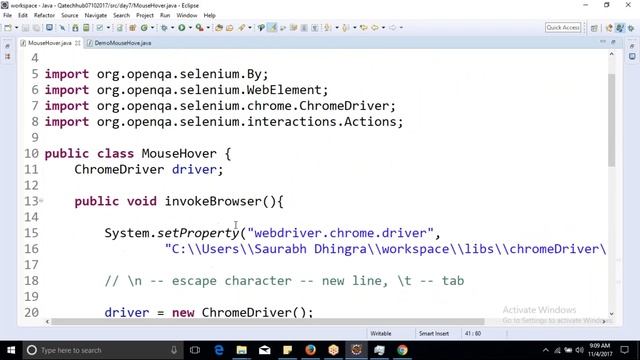Expand the Previous Annotation dropdown arrow

click(355, 28)
